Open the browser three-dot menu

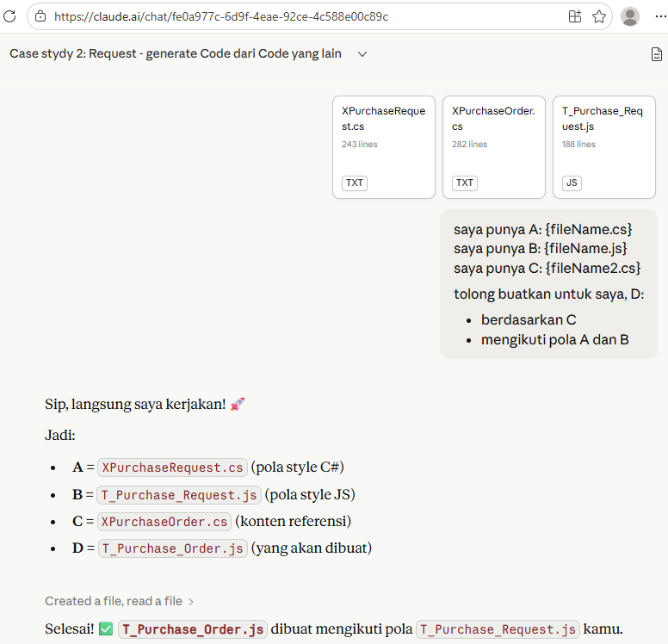click(657, 16)
